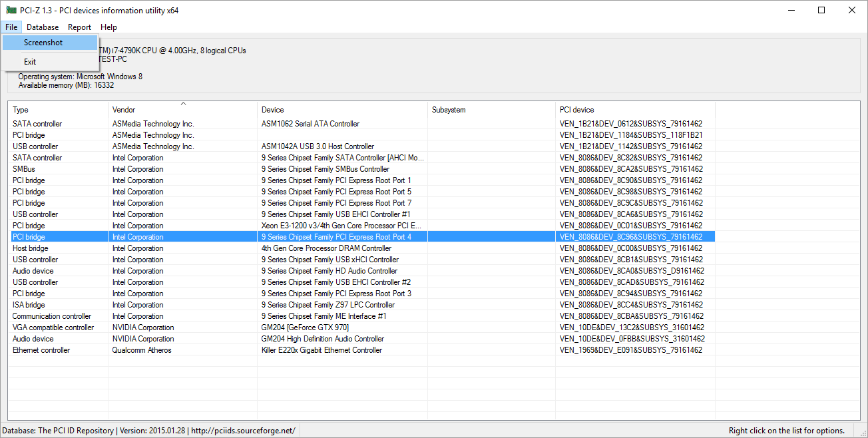Select the GM204 [GeForce GTX 970] device

click(x=305, y=328)
